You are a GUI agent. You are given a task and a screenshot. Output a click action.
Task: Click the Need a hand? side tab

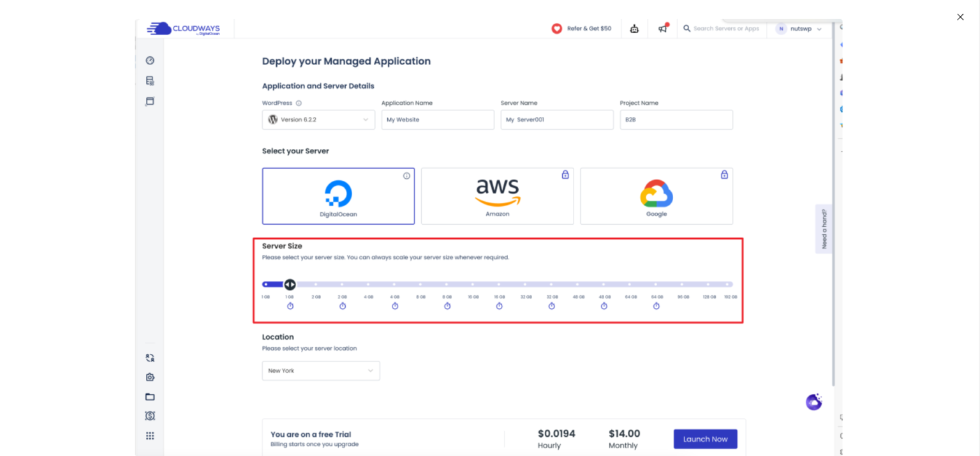pyautogui.click(x=824, y=229)
